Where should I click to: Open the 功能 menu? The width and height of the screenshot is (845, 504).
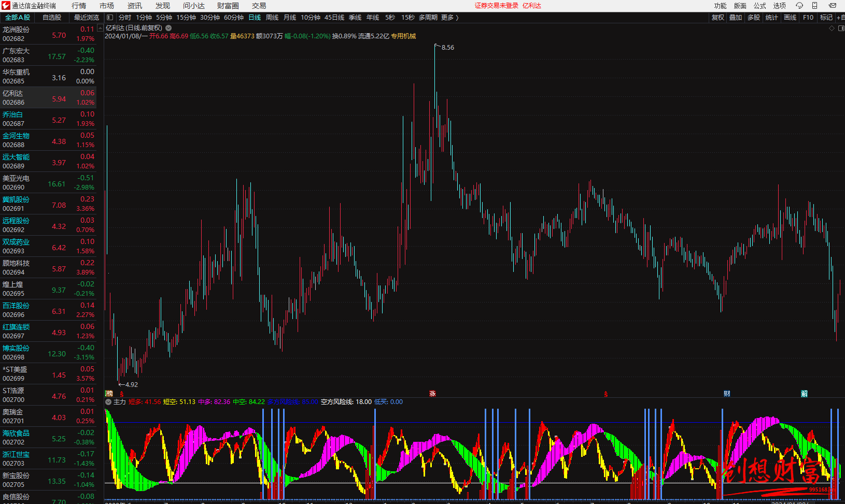(x=720, y=6)
